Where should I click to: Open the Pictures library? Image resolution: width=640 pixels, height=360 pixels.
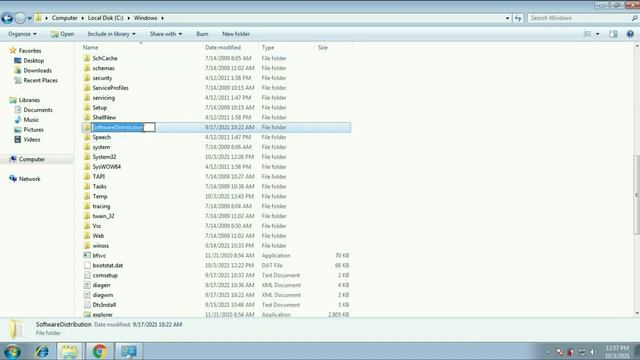tap(33, 129)
